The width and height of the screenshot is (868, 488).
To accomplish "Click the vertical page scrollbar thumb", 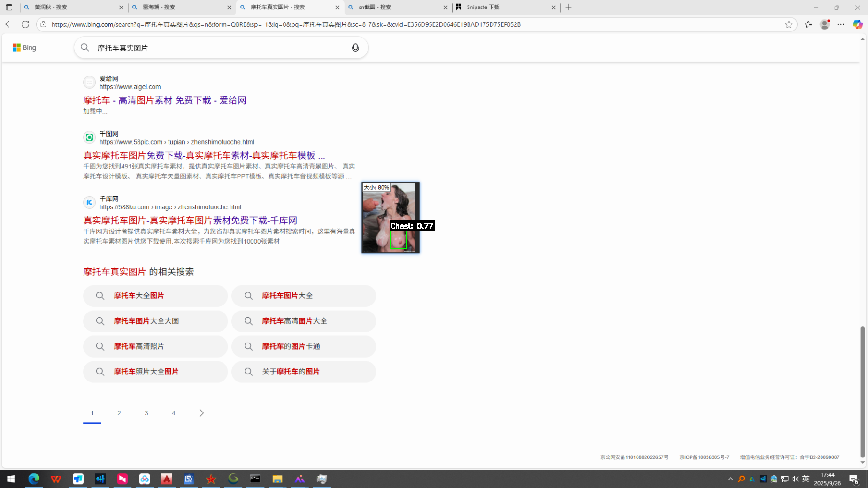I will 862,392.
